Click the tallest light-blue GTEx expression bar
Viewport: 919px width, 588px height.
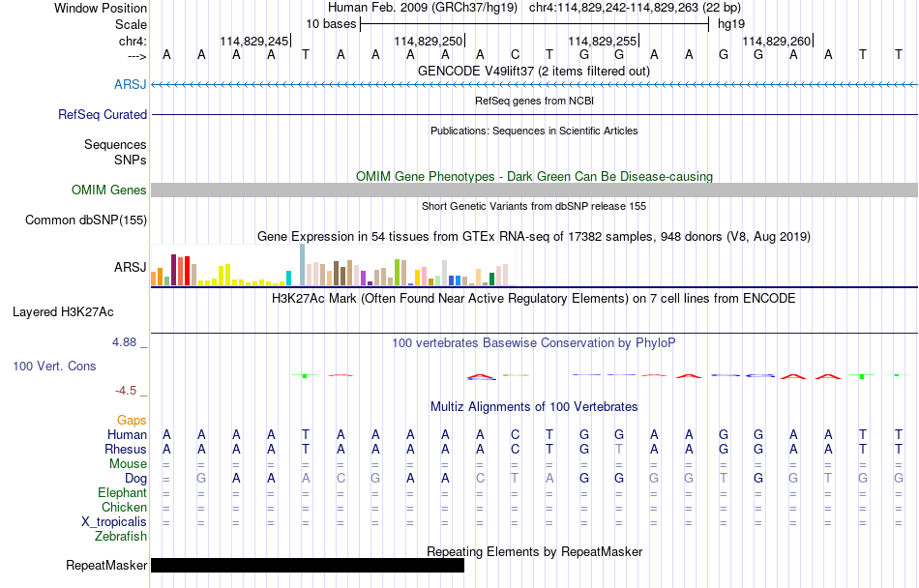click(303, 265)
